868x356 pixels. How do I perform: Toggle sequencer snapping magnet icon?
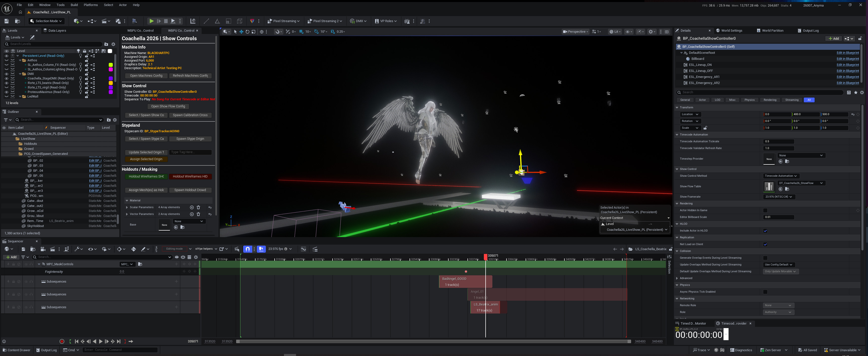(248, 249)
